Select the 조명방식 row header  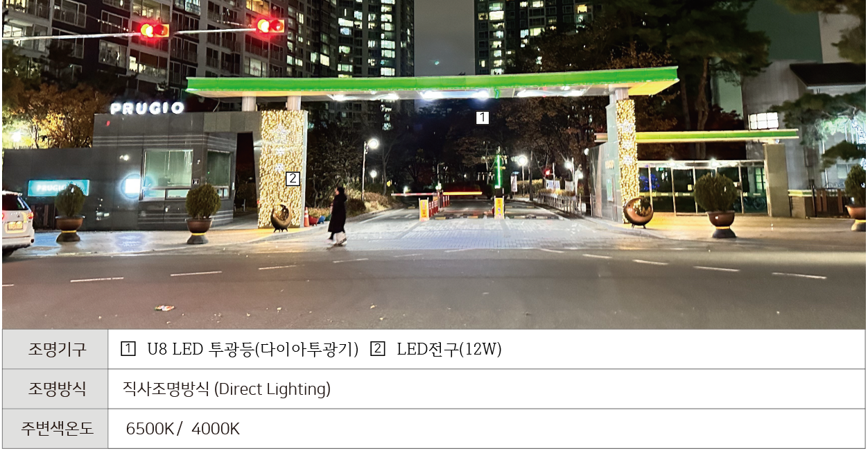(55, 389)
